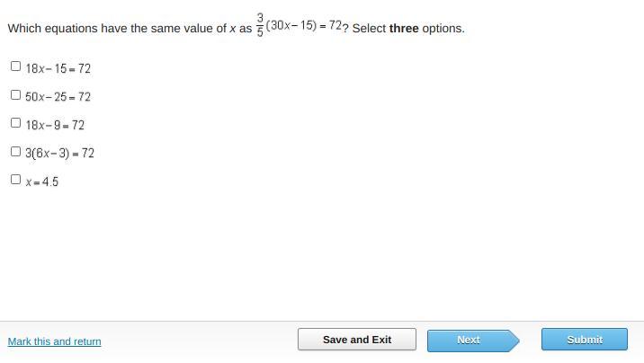Check the box for 18x−15=72
The image size is (644, 363).
[15, 66]
